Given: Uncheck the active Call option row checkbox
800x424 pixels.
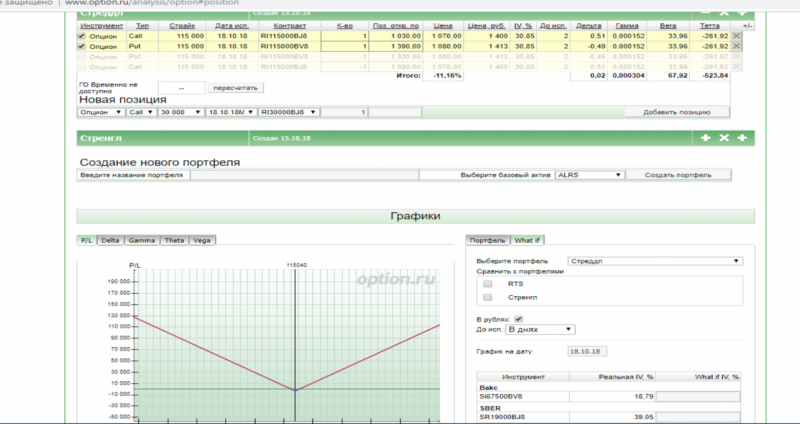Looking at the screenshot, I should [x=82, y=36].
